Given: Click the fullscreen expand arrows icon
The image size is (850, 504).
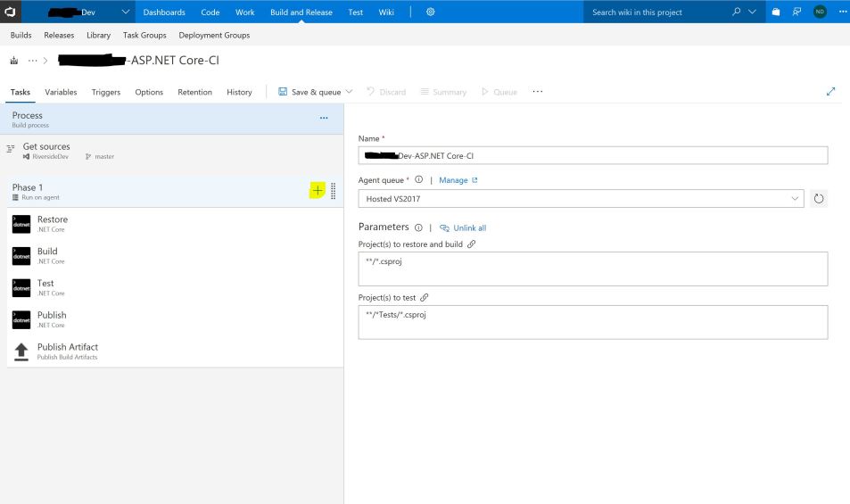Looking at the screenshot, I should coord(831,92).
